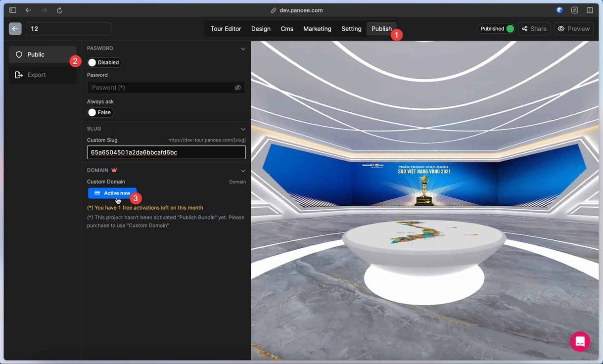This screenshot has width=603, height=364.
Task: Select Export in the left sidebar
Action: coord(36,75)
